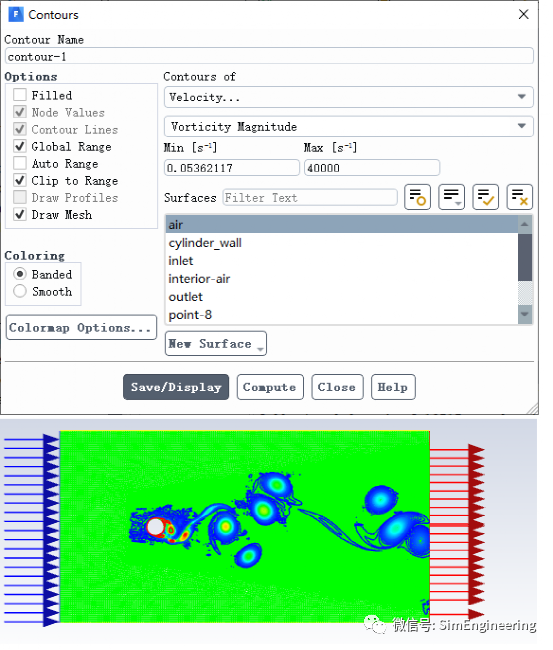Image resolution: width=553 pixels, height=650 pixels.
Task: Toggle the Draw Profiles checkbox
Action: [x=19, y=197]
